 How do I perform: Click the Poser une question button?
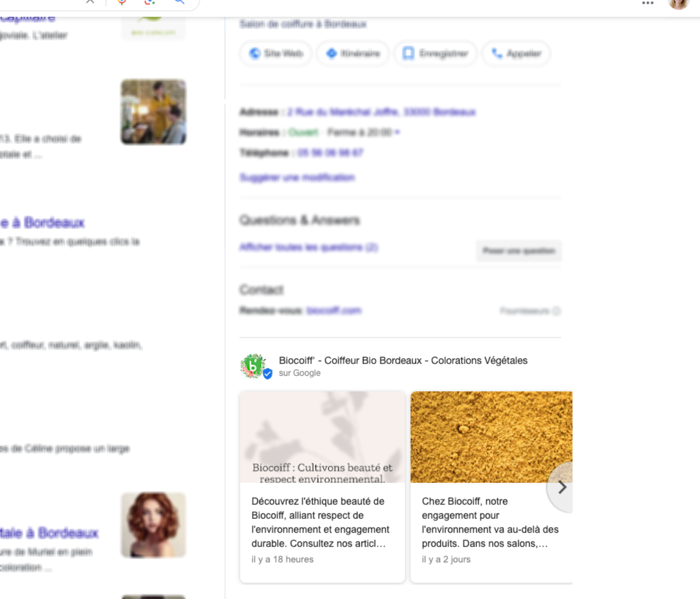click(x=519, y=251)
